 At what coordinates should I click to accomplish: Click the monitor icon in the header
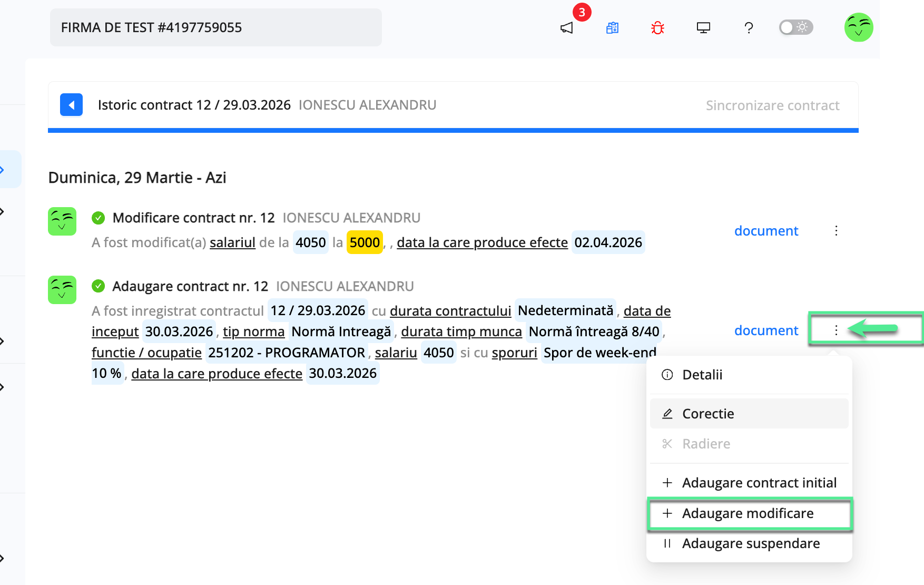click(703, 27)
